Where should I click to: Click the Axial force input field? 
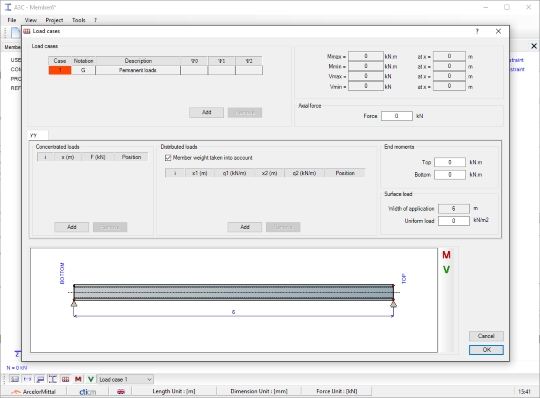click(397, 116)
